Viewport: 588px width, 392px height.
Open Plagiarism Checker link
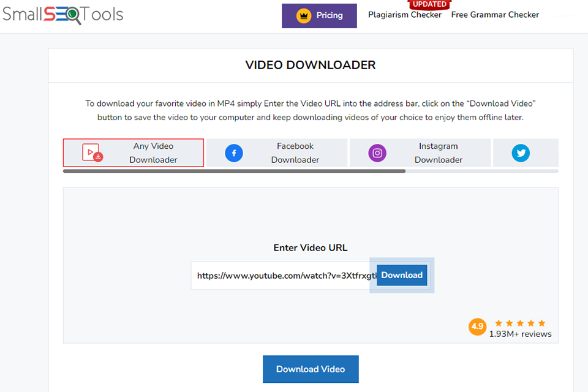pyautogui.click(x=405, y=15)
